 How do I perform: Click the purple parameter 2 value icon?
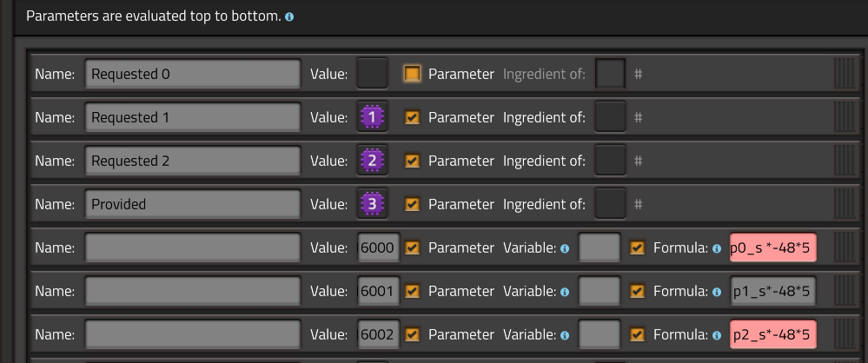pos(372,161)
